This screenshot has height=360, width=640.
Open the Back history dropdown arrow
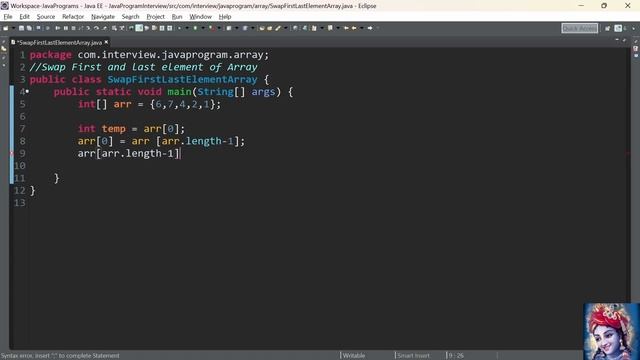point(362,28)
